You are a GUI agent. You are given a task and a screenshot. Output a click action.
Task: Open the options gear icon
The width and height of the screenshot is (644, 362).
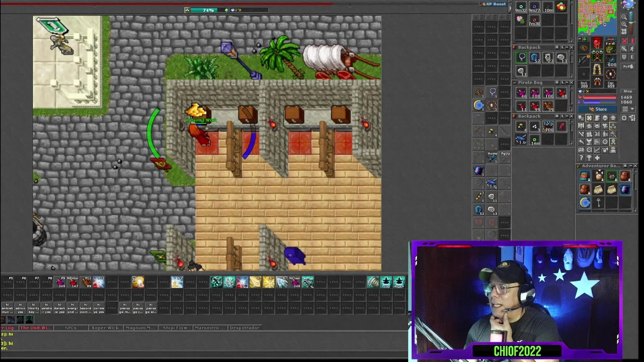pyautogui.click(x=624, y=118)
